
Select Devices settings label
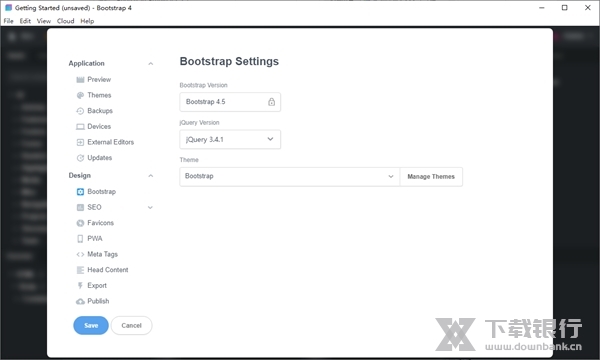coord(99,127)
